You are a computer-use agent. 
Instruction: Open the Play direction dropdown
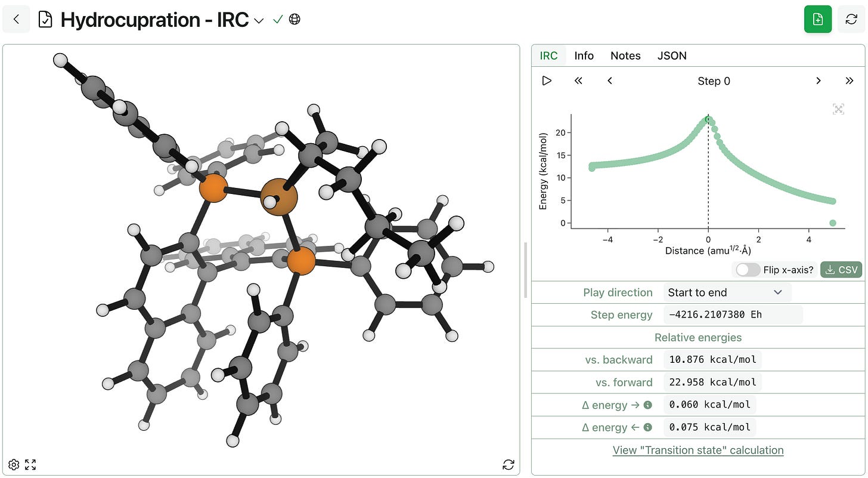[727, 292]
